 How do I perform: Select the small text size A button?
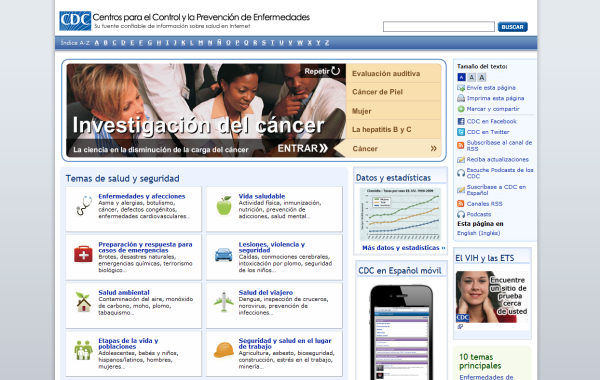(x=461, y=77)
